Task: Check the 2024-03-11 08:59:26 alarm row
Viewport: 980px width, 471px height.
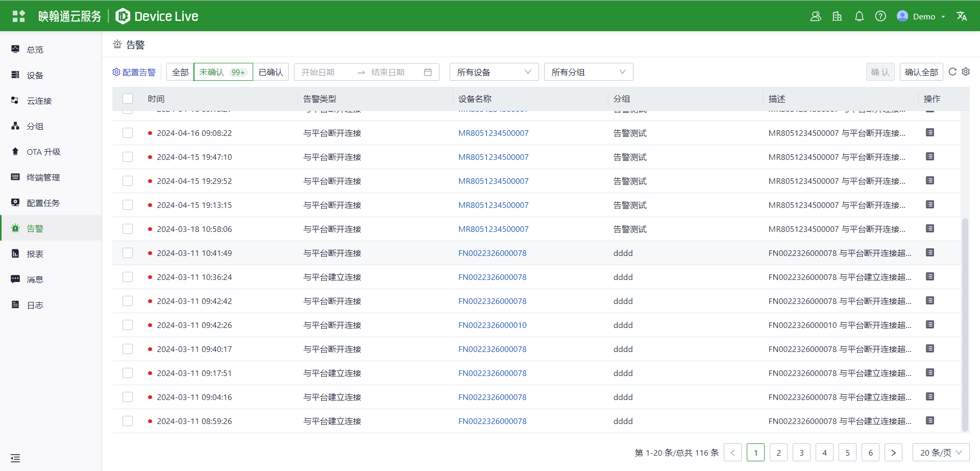Action: tap(128, 421)
